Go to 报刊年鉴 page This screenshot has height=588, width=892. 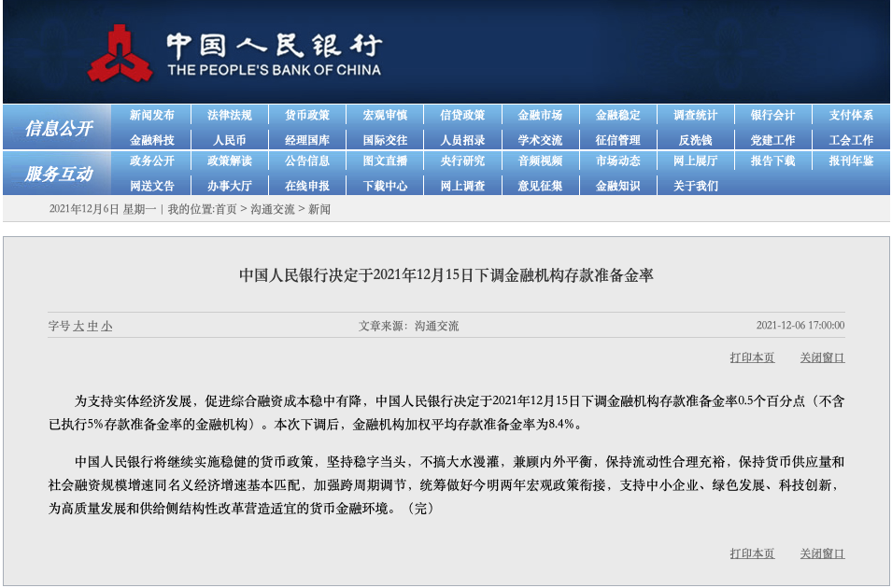point(851,161)
